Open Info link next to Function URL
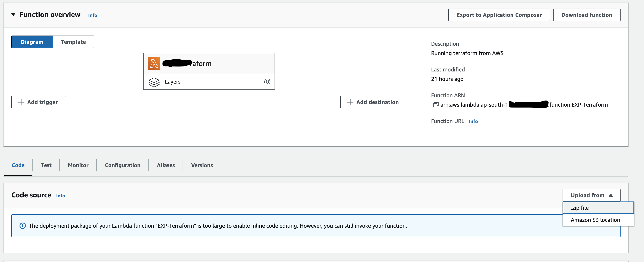The width and height of the screenshot is (644, 262). [473, 121]
